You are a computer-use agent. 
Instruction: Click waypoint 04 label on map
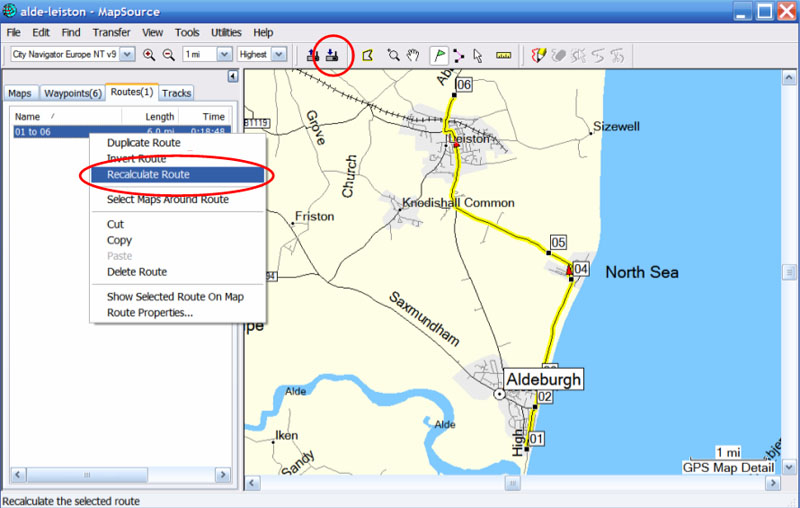tap(581, 269)
